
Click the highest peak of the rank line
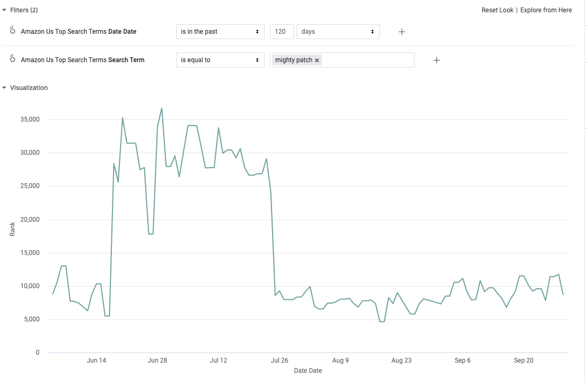point(162,108)
